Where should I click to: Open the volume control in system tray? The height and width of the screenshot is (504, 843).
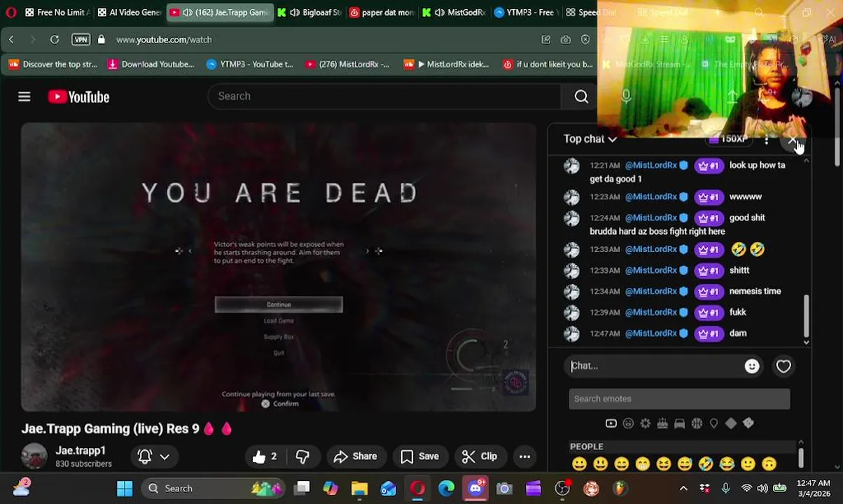[762, 489]
